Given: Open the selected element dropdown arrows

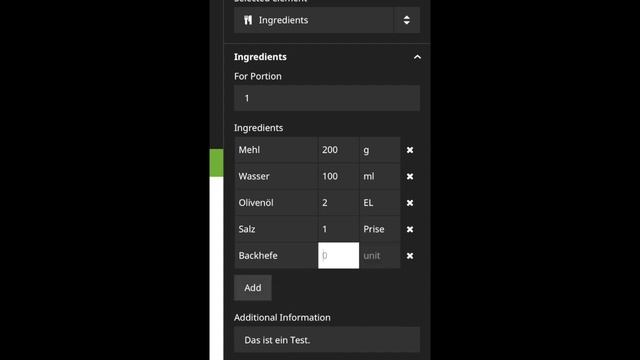Looking at the screenshot, I should (407, 20).
